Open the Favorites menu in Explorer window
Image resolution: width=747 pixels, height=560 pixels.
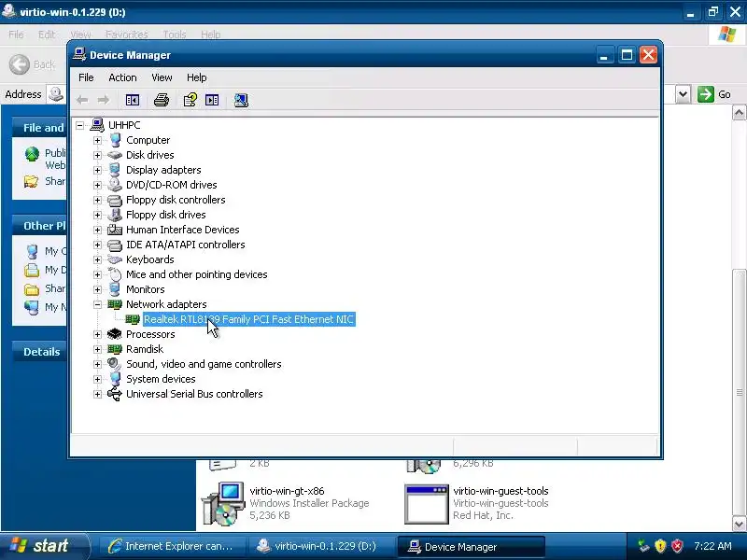pos(127,35)
